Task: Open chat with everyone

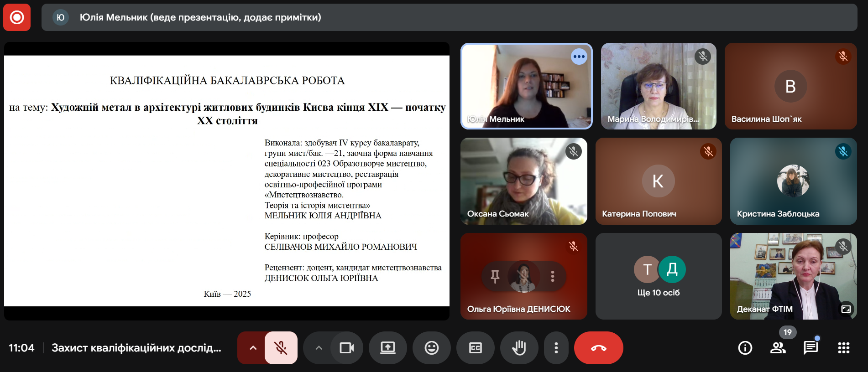Action: pyautogui.click(x=810, y=348)
